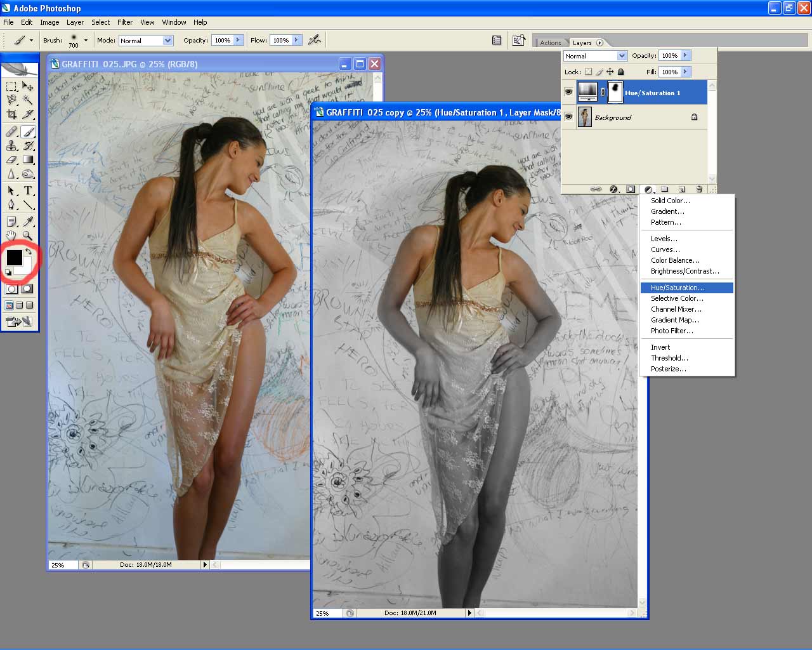Image resolution: width=812 pixels, height=650 pixels.
Task: Select the Crop tool
Action: click(x=11, y=114)
